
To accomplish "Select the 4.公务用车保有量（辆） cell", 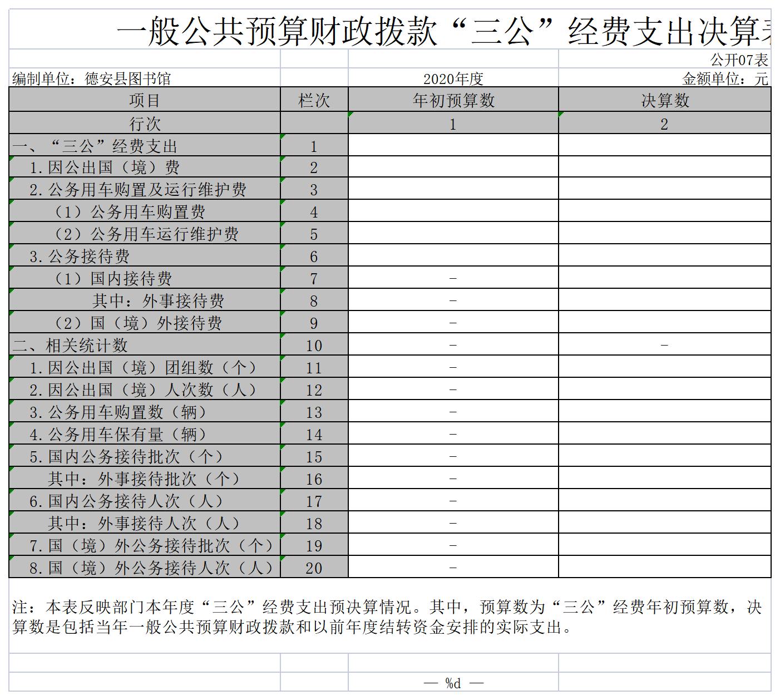I will click(x=118, y=434).
